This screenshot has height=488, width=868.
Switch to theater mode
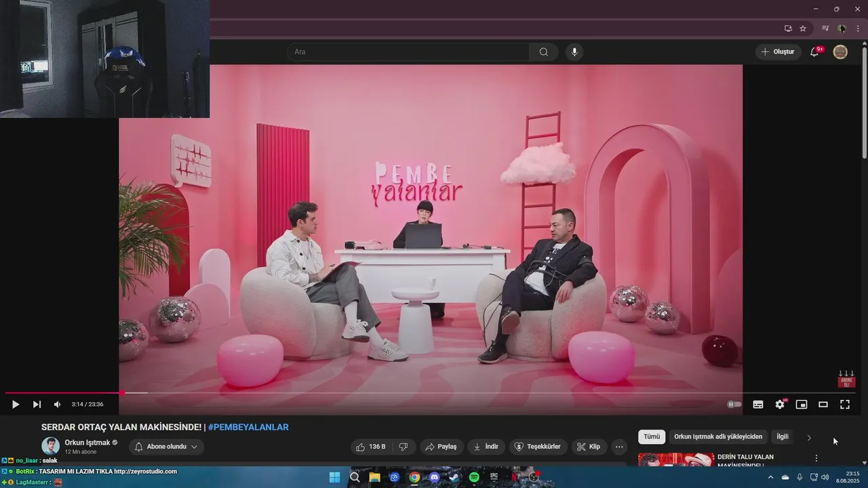point(823,405)
